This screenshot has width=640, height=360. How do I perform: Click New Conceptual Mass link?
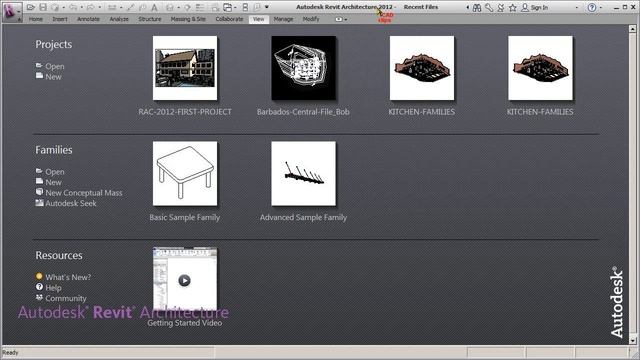click(84, 193)
